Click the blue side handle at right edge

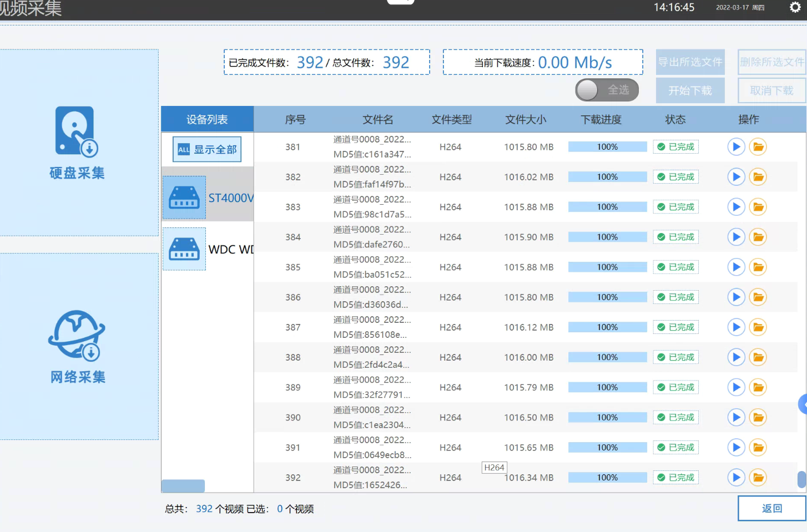point(803,404)
